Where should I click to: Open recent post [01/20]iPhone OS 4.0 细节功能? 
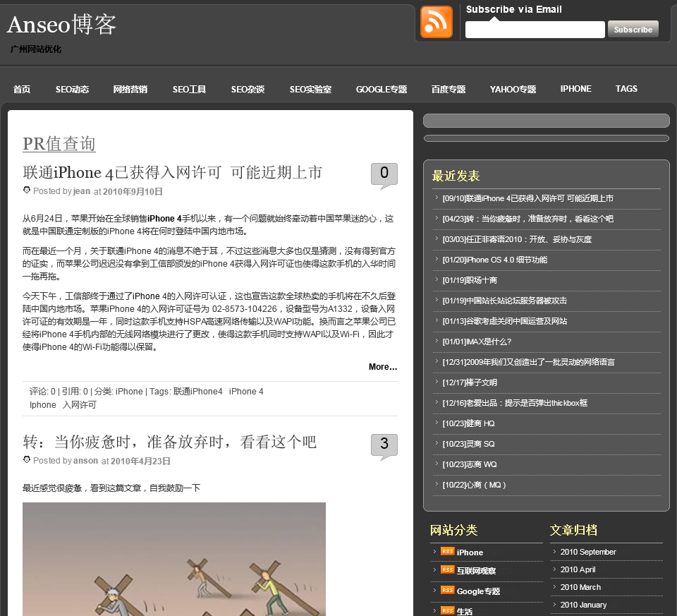495,260
